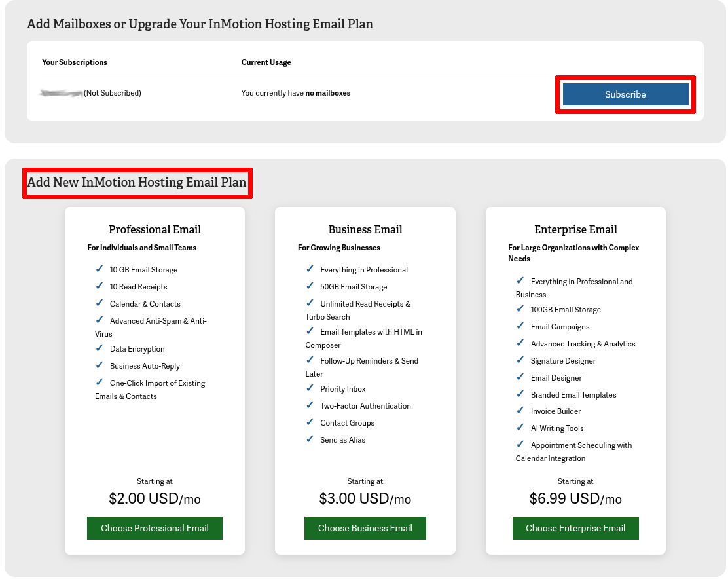Click the checkmark beside 'Unlimited Read Receipts'
728x579 pixels.
[x=310, y=303]
